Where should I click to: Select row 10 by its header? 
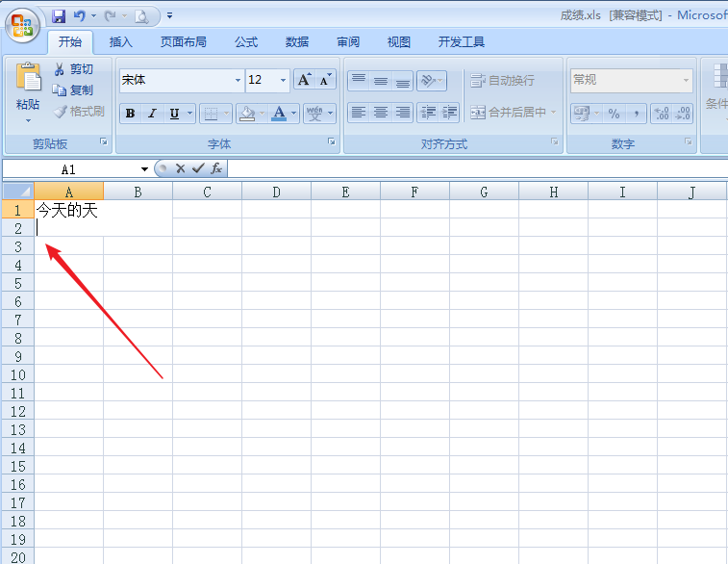click(18, 374)
